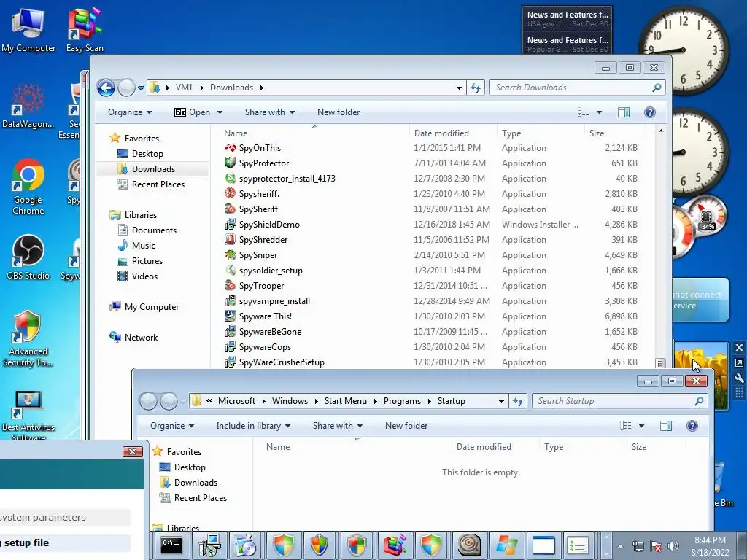Image resolution: width=747 pixels, height=560 pixels.
Task: Launch OBS Studio from the desktop
Action: pos(28,257)
